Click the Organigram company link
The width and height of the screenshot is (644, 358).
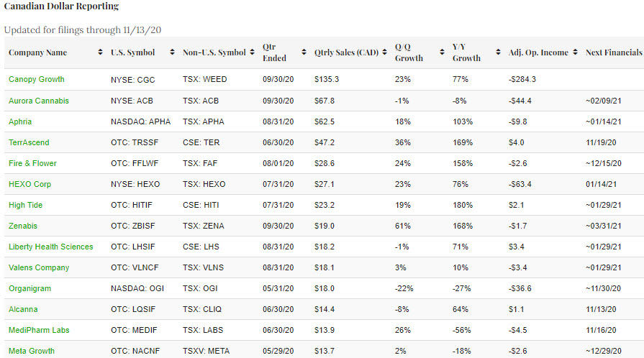tap(30, 288)
